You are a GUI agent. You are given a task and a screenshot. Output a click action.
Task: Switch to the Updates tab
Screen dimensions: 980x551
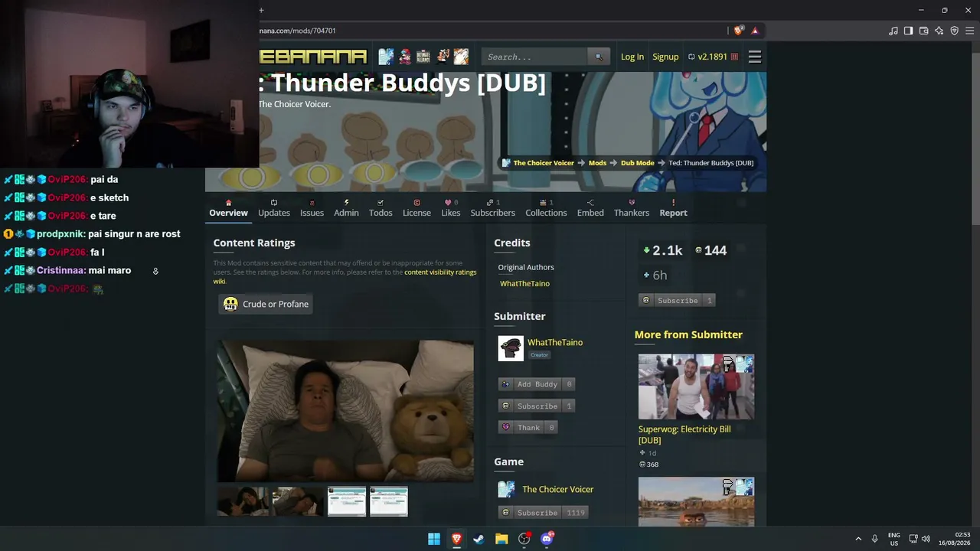point(274,208)
